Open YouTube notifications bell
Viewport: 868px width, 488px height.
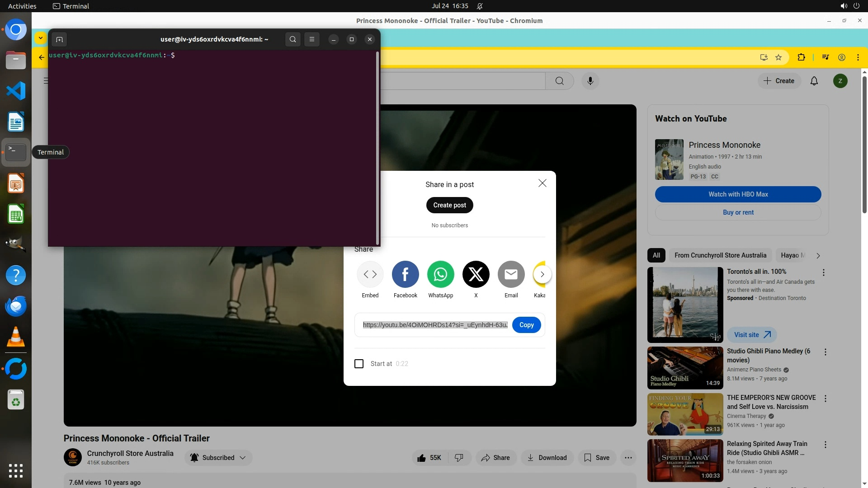(x=814, y=81)
